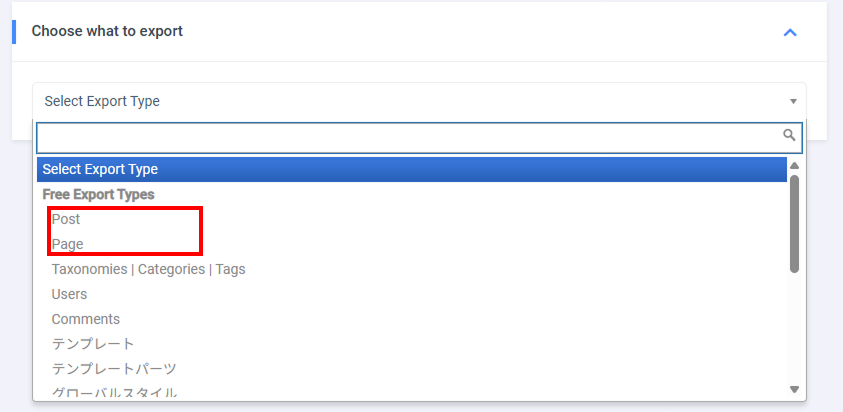Select the 'テンプレートパーツ' option

[114, 369]
